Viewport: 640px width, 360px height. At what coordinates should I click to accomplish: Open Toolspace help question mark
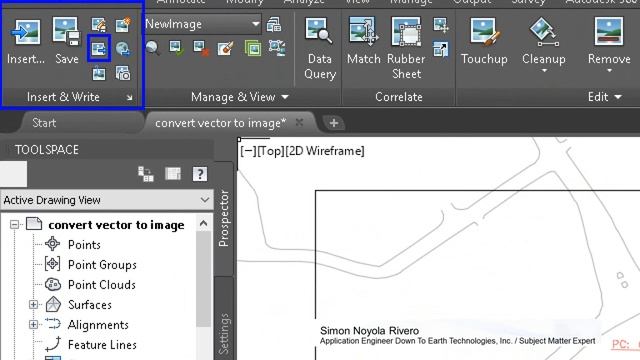point(200,174)
